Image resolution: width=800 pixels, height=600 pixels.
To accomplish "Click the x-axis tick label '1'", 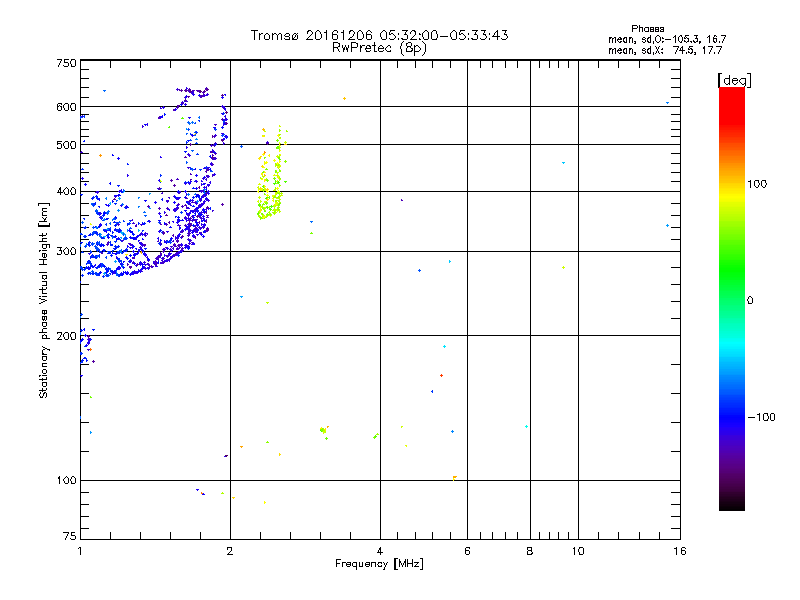I will click(x=80, y=551).
